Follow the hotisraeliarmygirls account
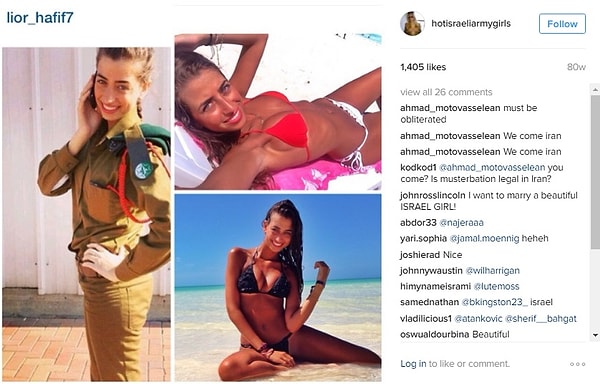The image size is (600, 384). point(562,24)
